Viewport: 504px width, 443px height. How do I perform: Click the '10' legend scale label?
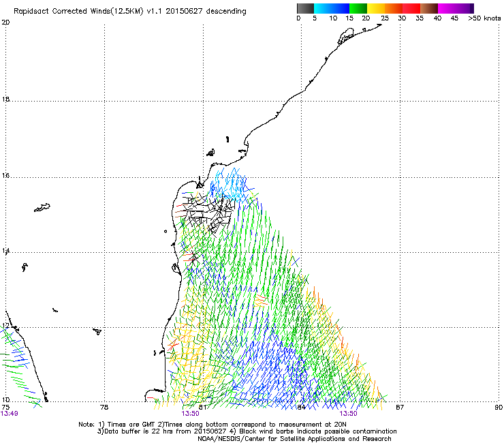(333, 18)
